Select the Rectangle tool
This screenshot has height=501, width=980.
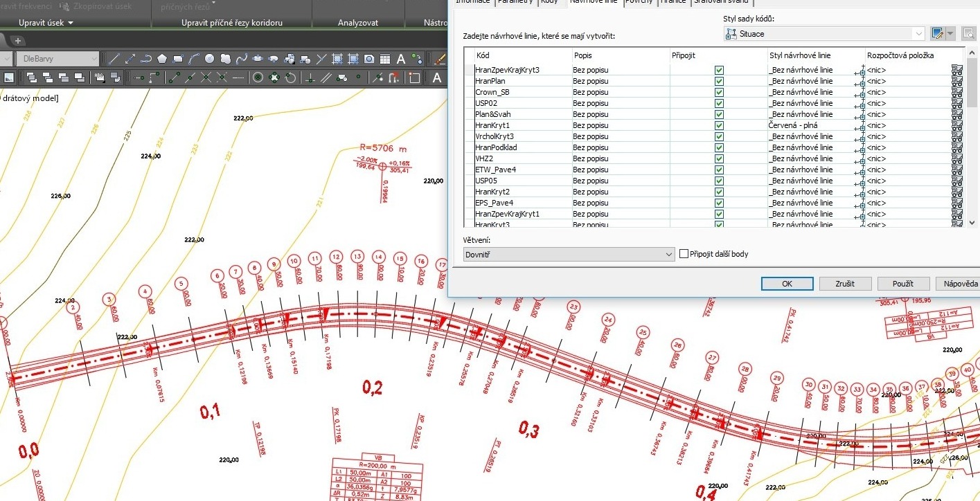[178, 59]
